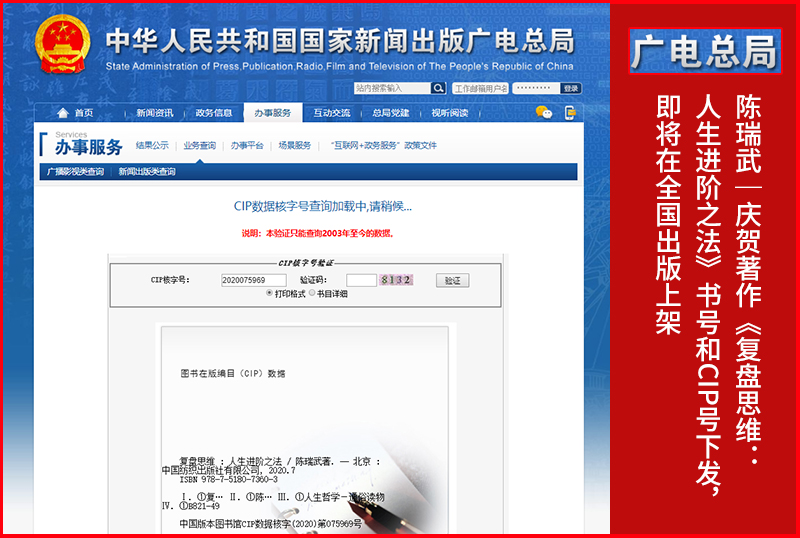Click the search magnifier icon
Viewport: 800px width, 538px height.
click(x=438, y=88)
